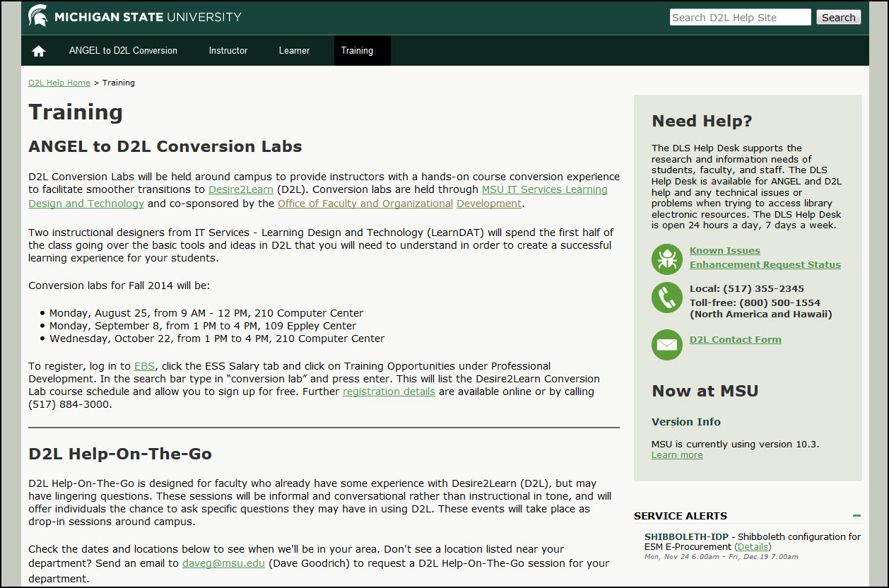Switch to the Instructor section
The image size is (889, 588).
228,50
